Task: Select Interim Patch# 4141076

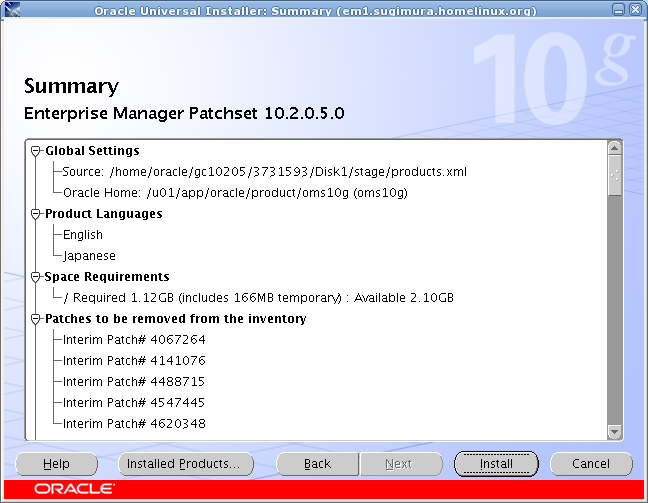Action: click(134, 361)
